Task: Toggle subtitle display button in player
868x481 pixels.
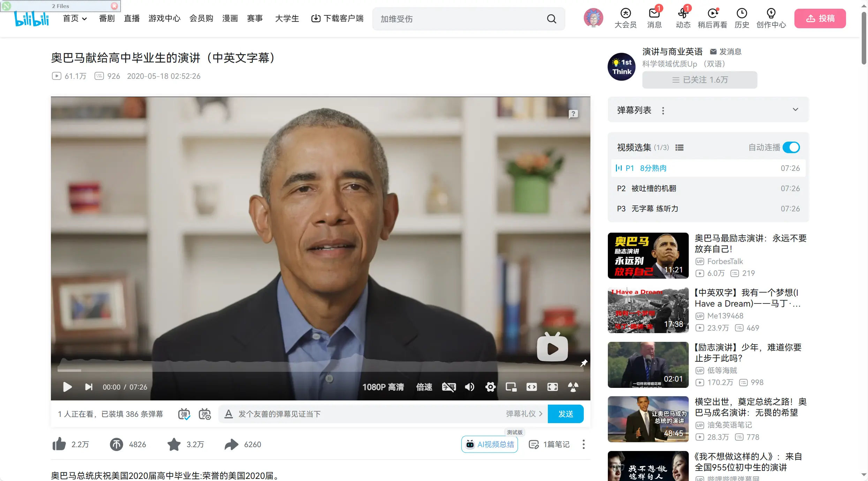Action: (x=448, y=387)
